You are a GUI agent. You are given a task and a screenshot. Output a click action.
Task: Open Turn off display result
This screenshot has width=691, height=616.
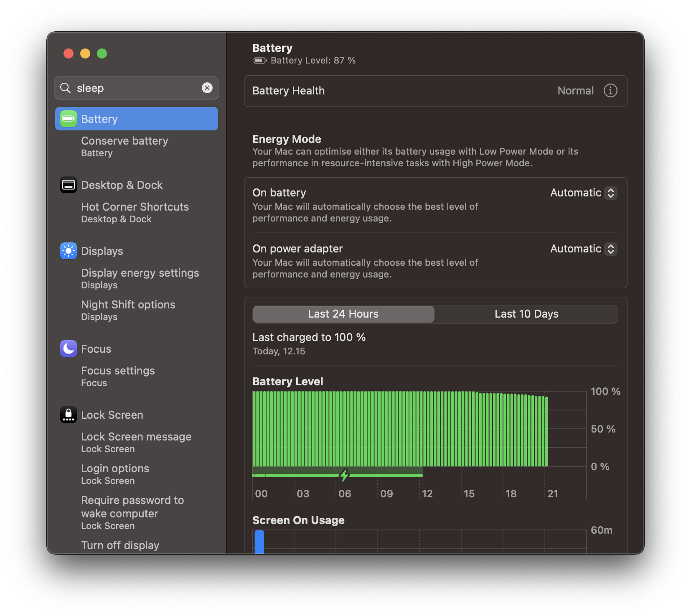pyautogui.click(x=120, y=545)
